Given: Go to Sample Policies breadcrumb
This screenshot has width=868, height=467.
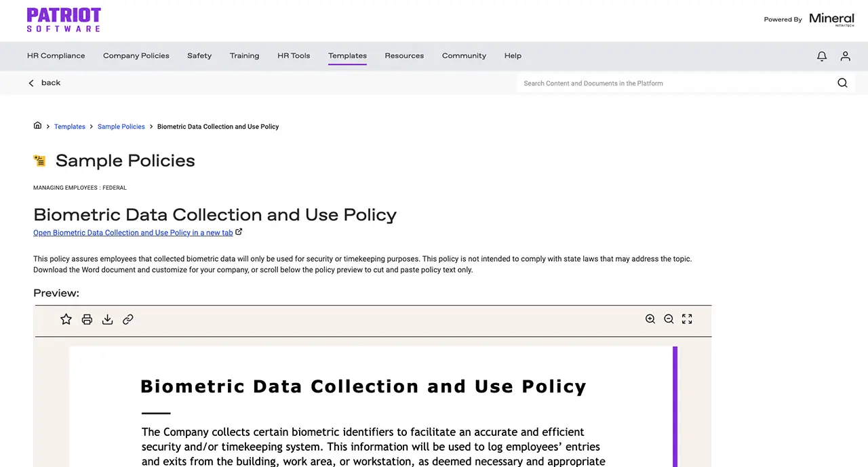Looking at the screenshot, I should [x=121, y=127].
